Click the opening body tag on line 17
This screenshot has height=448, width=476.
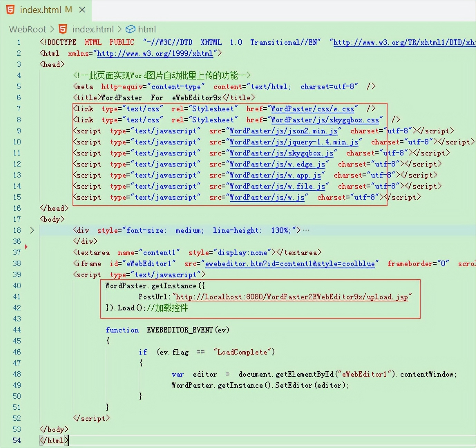tap(52, 220)
